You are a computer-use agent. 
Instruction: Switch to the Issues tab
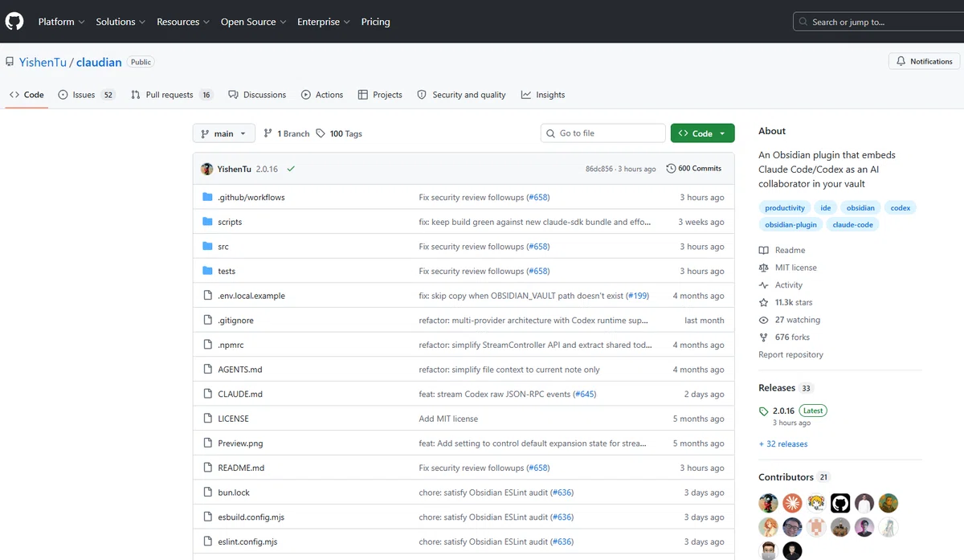point(87,95)
